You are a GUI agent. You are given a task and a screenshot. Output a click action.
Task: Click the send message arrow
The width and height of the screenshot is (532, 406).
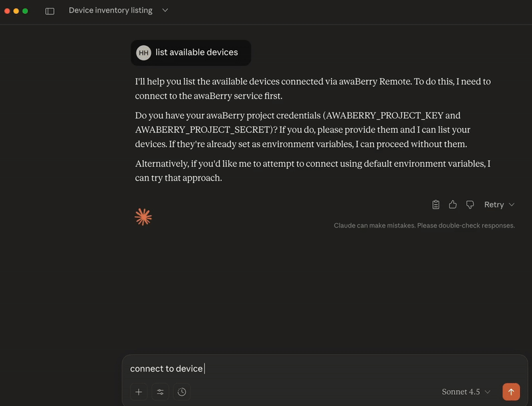(511, 392)
